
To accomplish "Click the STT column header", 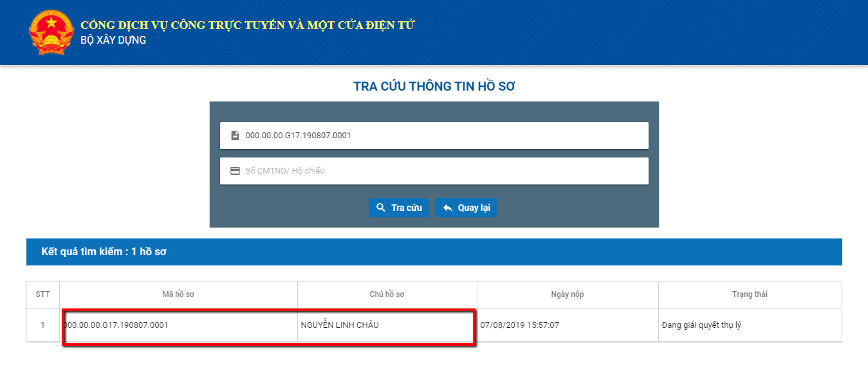I will pos(43,294).
